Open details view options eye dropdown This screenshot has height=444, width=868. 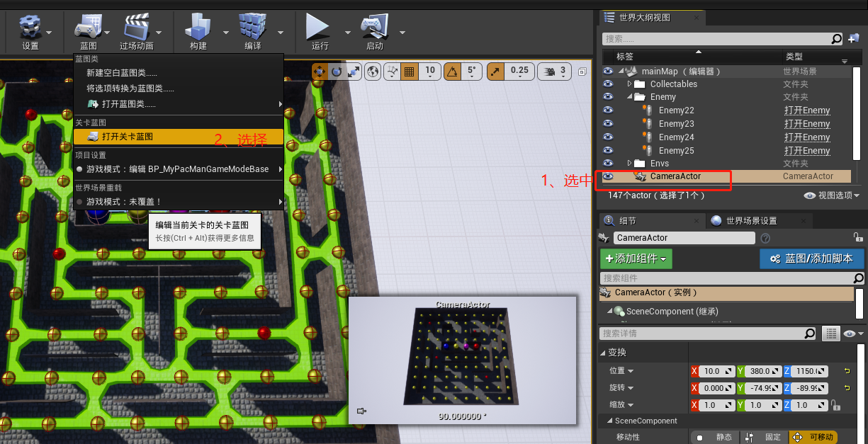pos(853,334)
